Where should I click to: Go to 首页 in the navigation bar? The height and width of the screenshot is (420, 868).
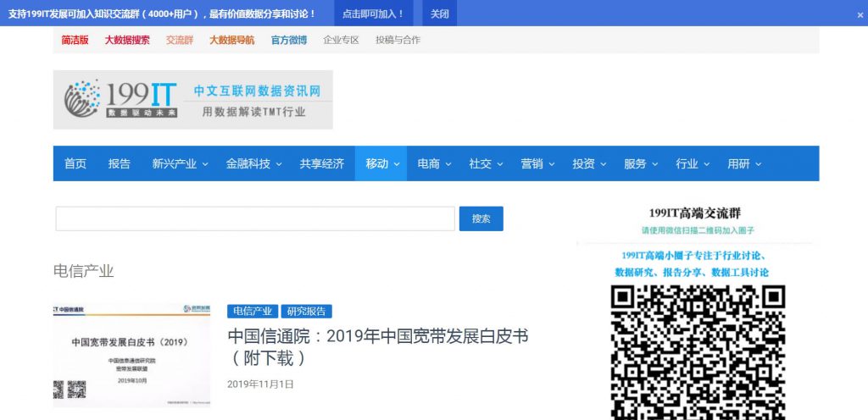[x=75, y=163]
